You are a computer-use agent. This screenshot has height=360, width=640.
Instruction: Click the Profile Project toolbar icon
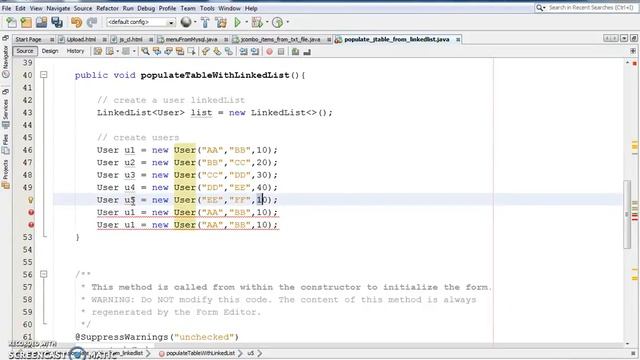[x=278, y=22]
